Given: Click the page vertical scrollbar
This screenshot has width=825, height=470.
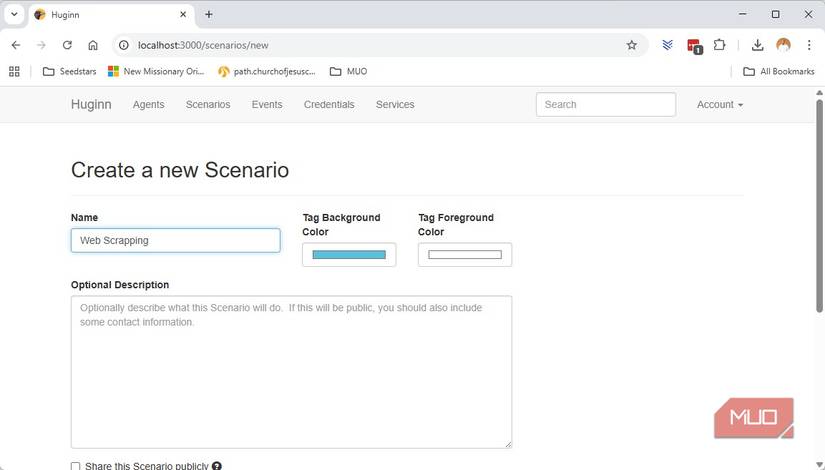Looking at the screenshot, I should pyautogui.click(x=819, y=205).
